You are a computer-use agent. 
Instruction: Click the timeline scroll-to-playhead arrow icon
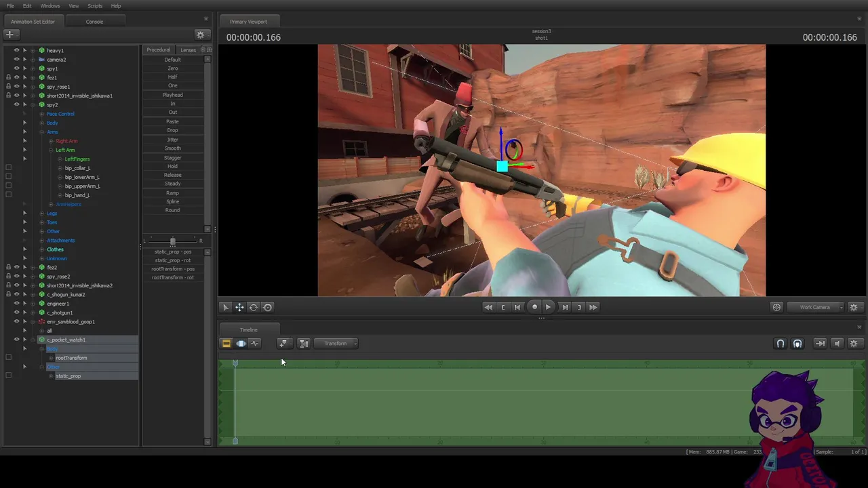coord(820,344)
